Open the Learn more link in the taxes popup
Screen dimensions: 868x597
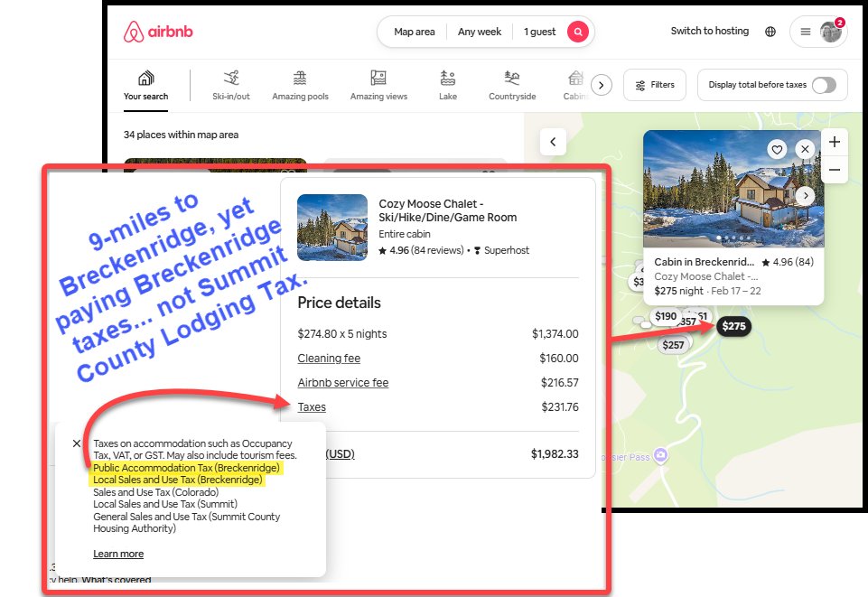[x=117, y=554]
